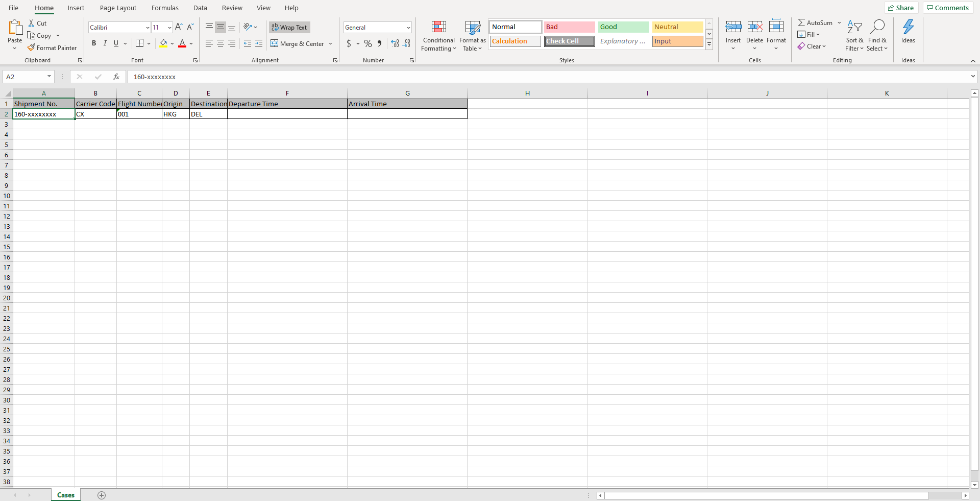Collapse the ribbon with the chevron
The width and height of the screenshot is (980, 501).
pos(973,61)
